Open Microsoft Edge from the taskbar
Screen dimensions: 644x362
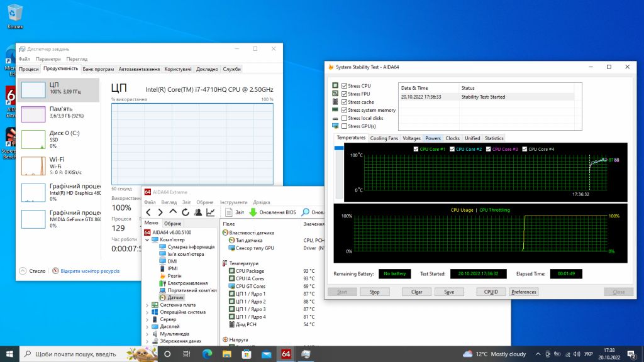[207, 354]
